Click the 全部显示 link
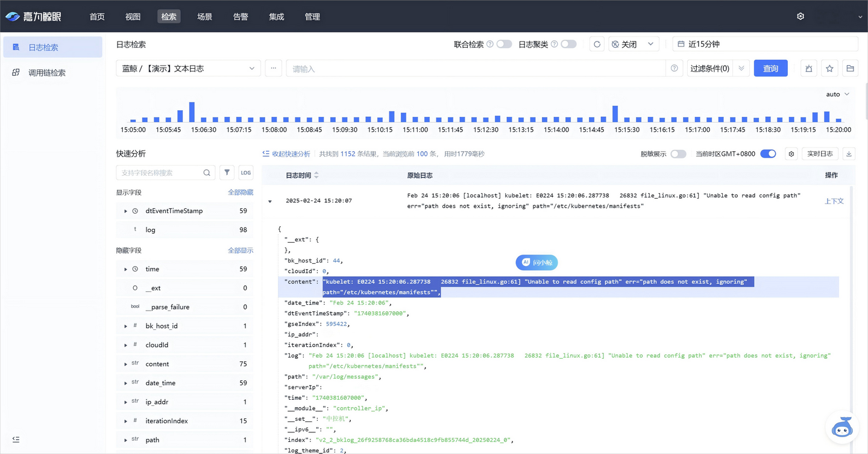 coord(241,250)
